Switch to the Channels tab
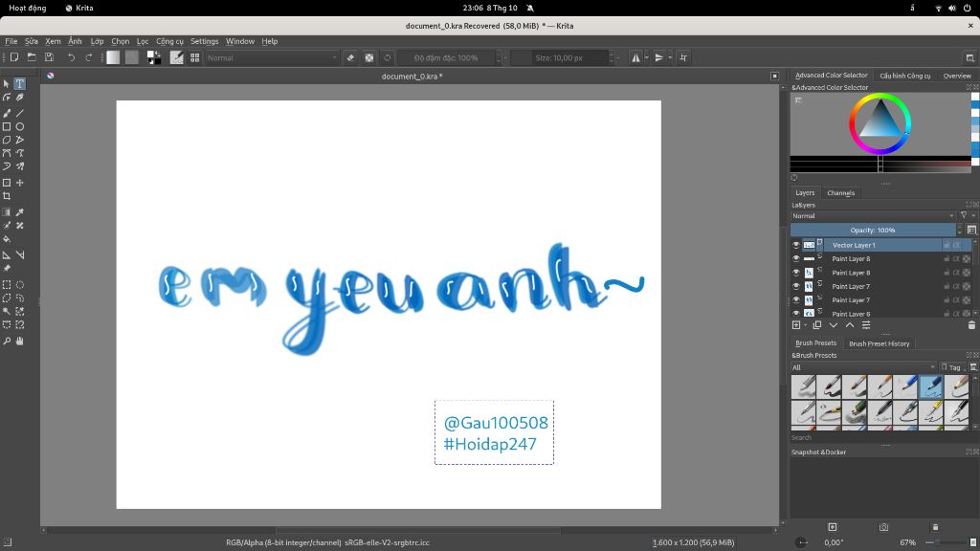 tap(840, 192)
